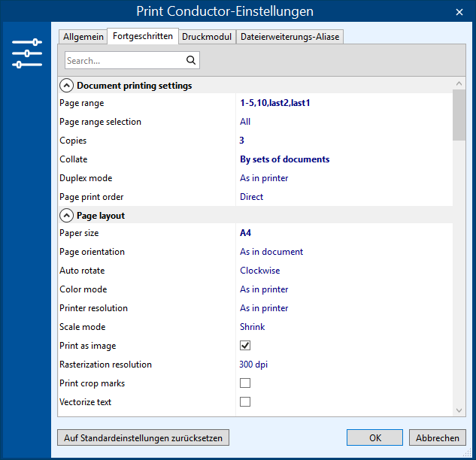This screenshot has height=460, width=476.
Task: Open Page range selection value All
Action: [245, 122]
